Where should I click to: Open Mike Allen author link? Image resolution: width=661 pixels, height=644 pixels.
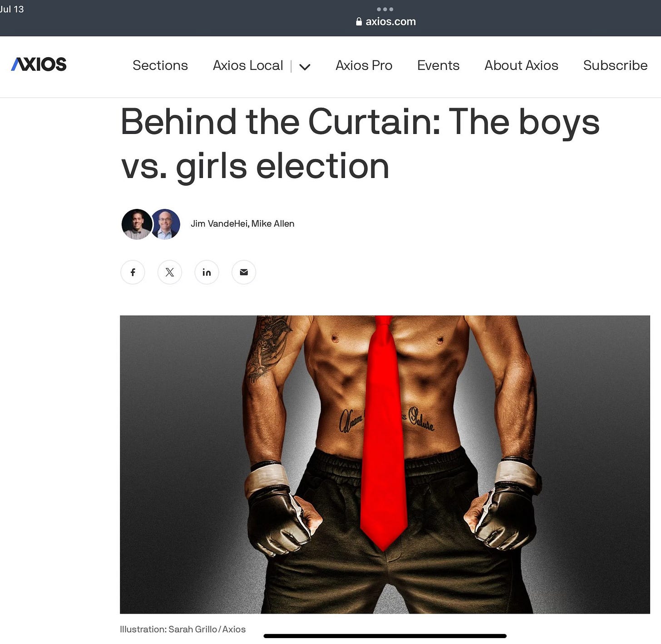pos(273,223)
